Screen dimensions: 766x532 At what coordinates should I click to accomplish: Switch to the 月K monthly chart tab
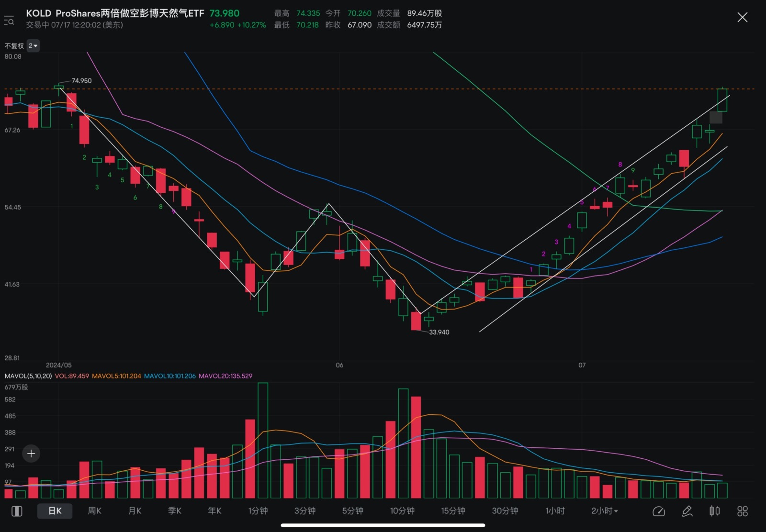click(135, 511)
